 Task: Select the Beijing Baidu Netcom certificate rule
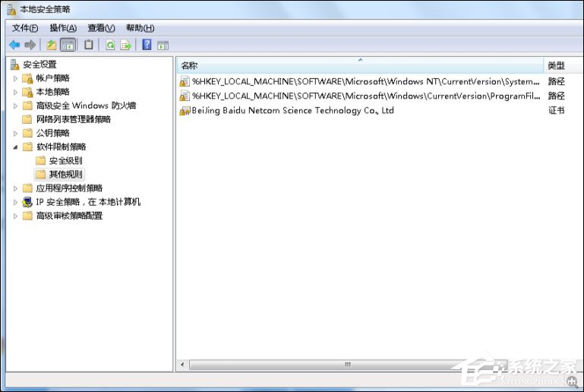click(x=292, y=110)
